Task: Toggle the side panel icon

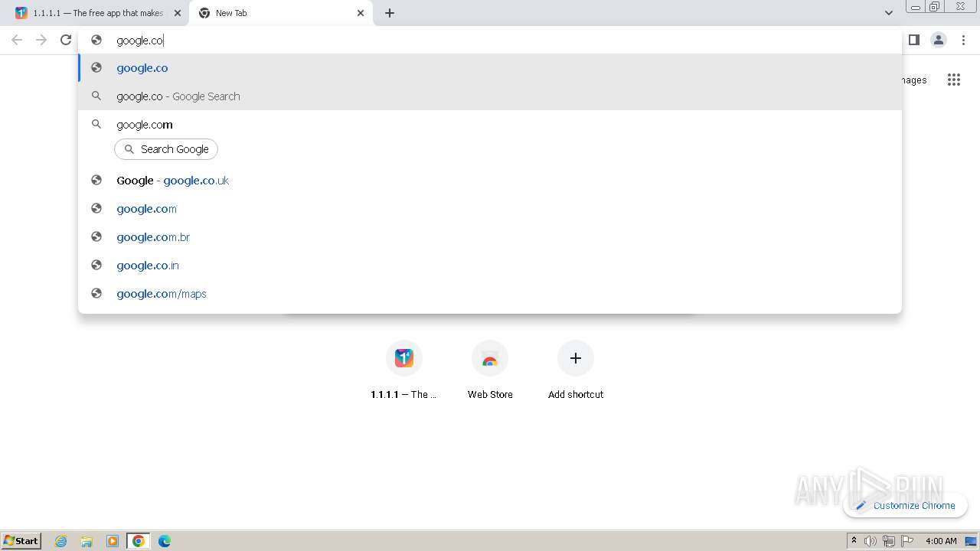Action: tap(913, 40)
